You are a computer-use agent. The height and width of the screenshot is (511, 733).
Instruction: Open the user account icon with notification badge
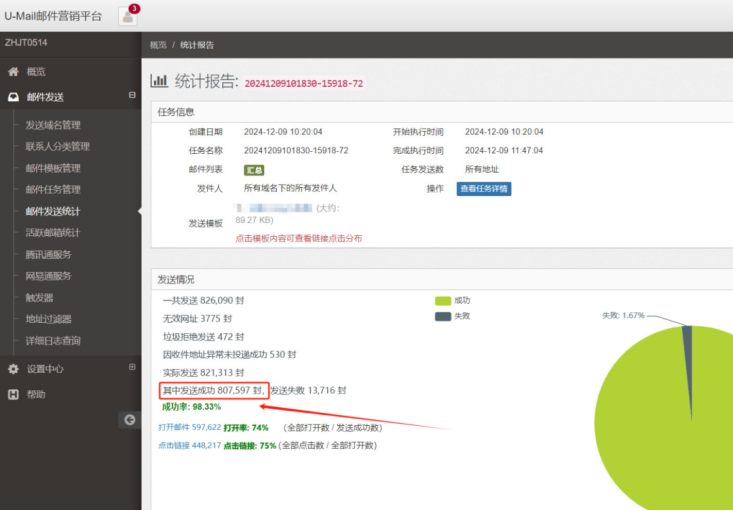tap(128, 16)
